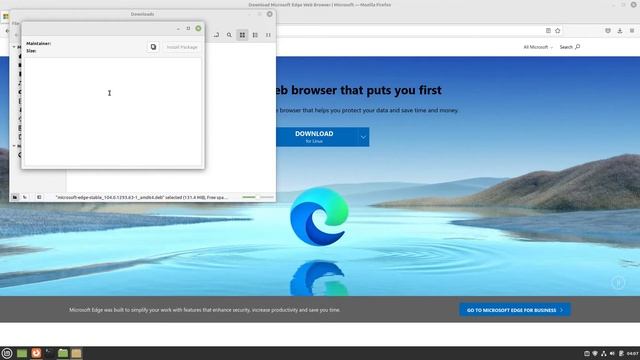Expand the All Microsoft dropdown
Viewport: 640px width, 360px height.
[x=538, y=47]
